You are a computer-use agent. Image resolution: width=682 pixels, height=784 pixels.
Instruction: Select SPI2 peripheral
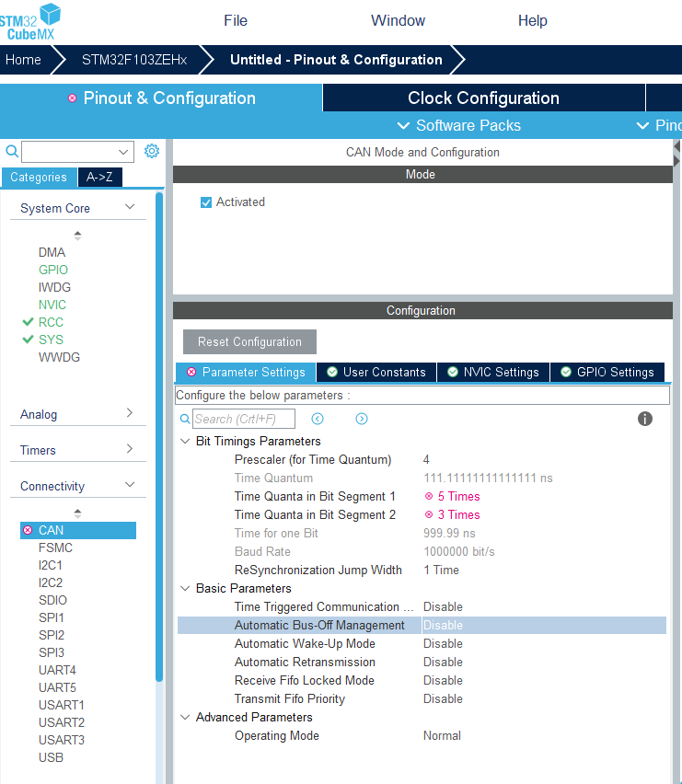click(x=52, y=635)
